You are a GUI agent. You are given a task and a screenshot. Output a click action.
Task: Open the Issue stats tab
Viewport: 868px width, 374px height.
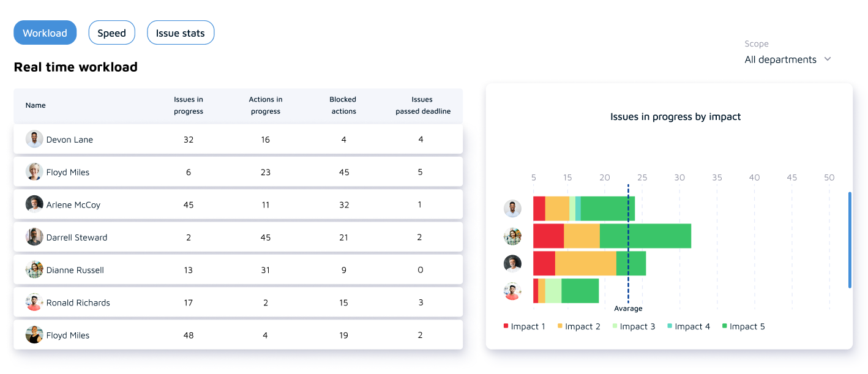click(181, 33)
